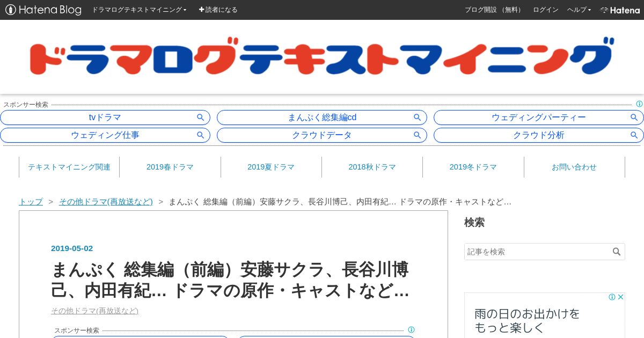Select the tvドラマ sponsored search
644x338 pixels.
pos(105,117)
